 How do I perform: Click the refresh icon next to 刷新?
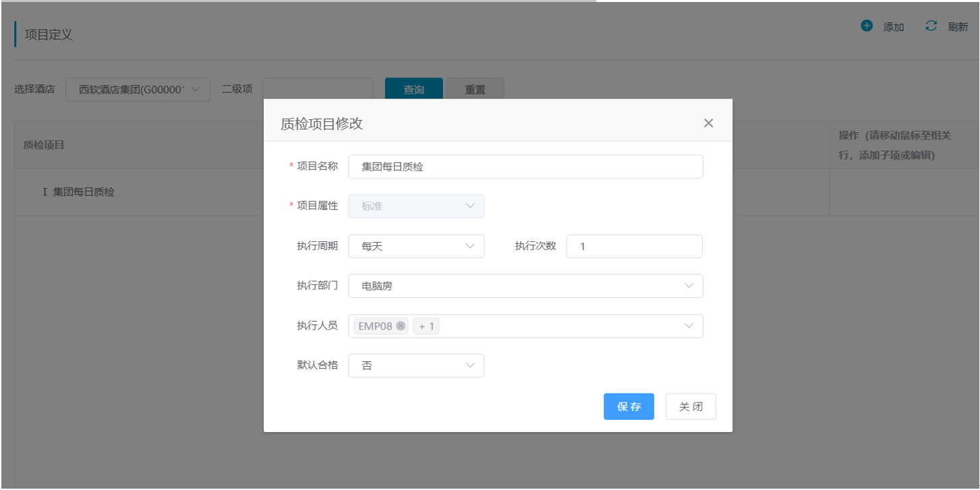(931, 26)
